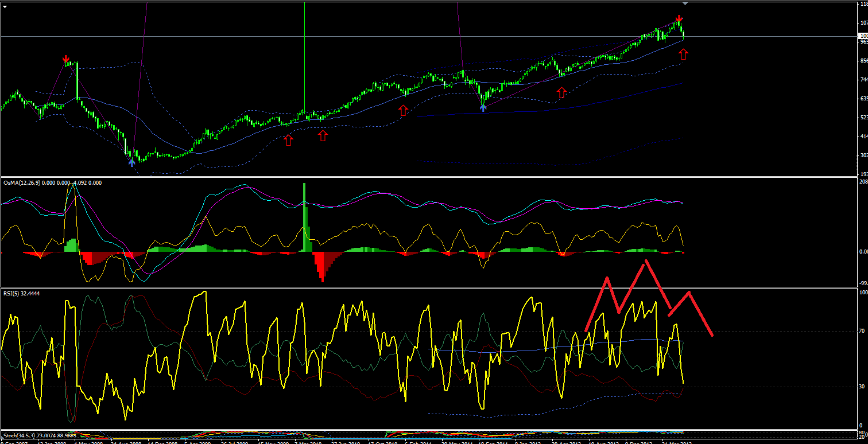This screenshot has height=444, width=868.
Task: Select the leftmost blue up arrow signal
Action: (x=131, y=162)
